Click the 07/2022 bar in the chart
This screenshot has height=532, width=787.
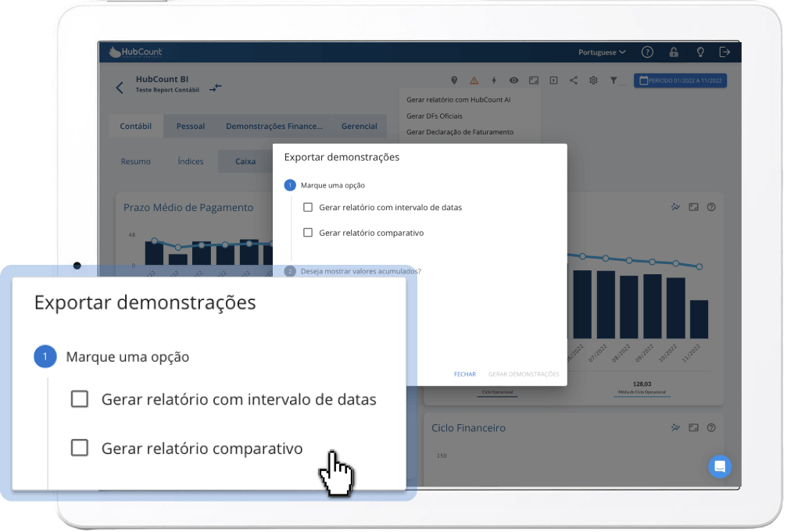pyautogui.click(x=606, y=305)
